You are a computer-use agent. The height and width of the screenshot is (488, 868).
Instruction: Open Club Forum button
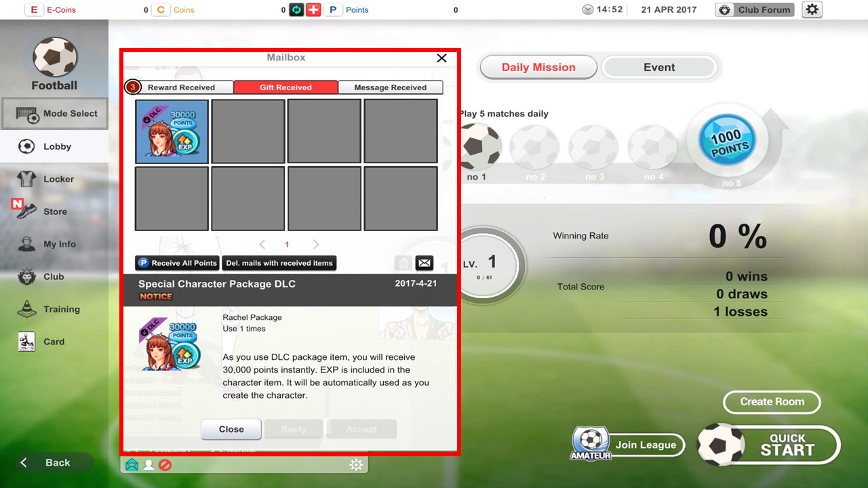click(755, 10)
